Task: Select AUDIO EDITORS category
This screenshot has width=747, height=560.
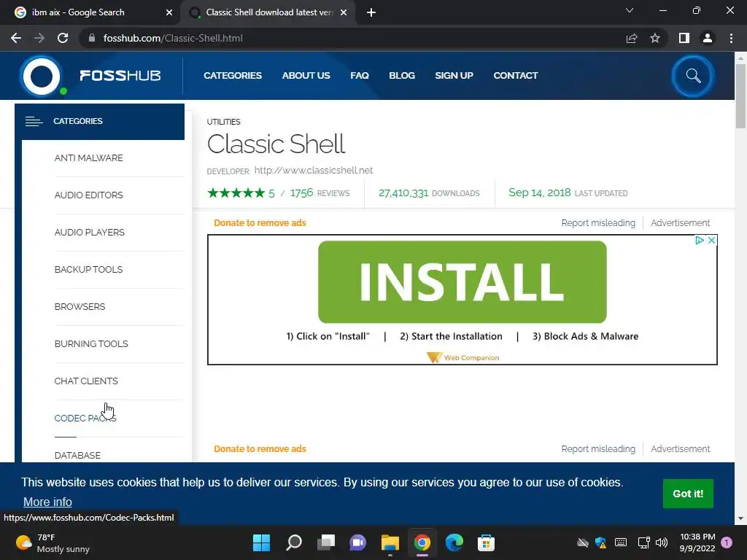Action: click(x=88, y=195)
